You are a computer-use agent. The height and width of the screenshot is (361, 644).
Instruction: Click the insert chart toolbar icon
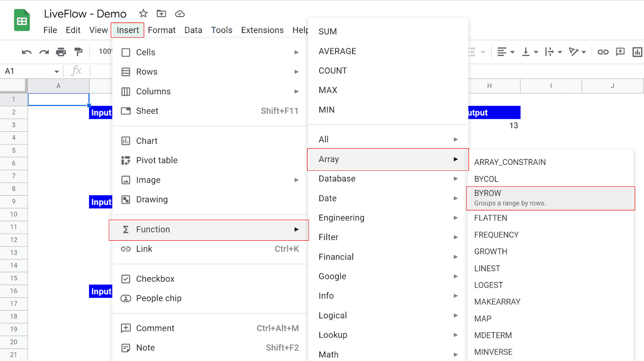[638, 52]
